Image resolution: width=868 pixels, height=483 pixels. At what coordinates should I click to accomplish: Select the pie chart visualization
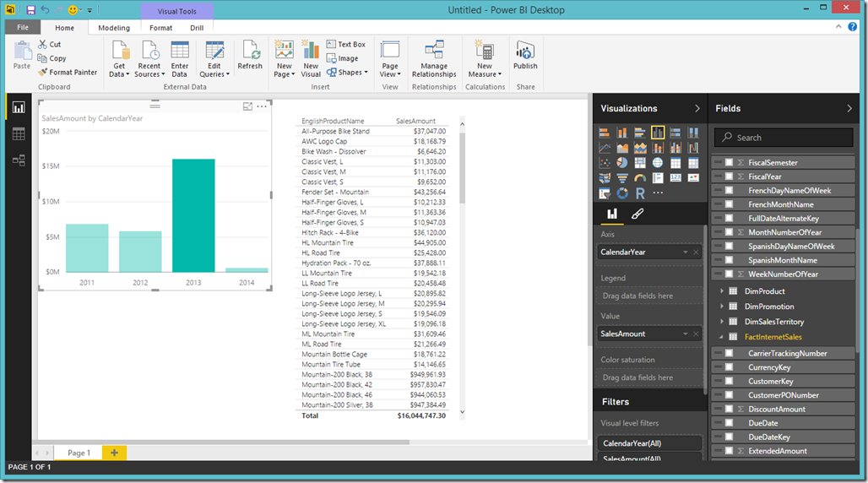tap(622, 163)
